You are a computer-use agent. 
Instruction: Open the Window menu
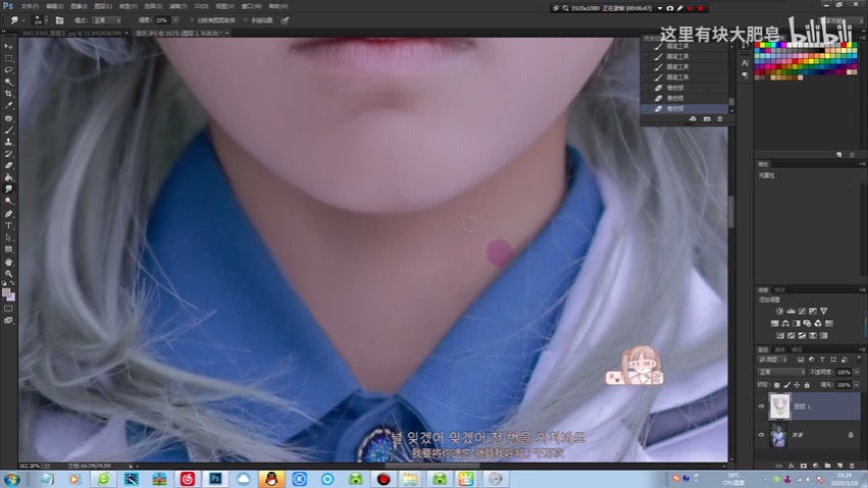(x=250, y=7)
